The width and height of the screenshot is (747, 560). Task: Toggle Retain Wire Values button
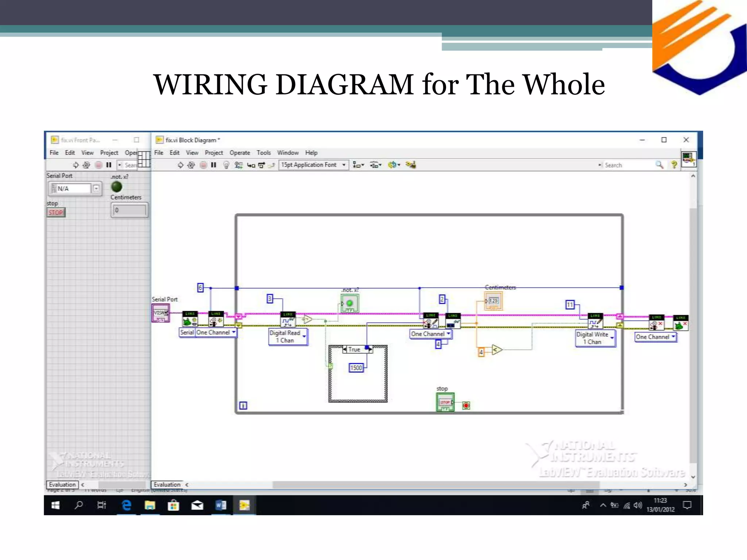click(x=239, y=165)
